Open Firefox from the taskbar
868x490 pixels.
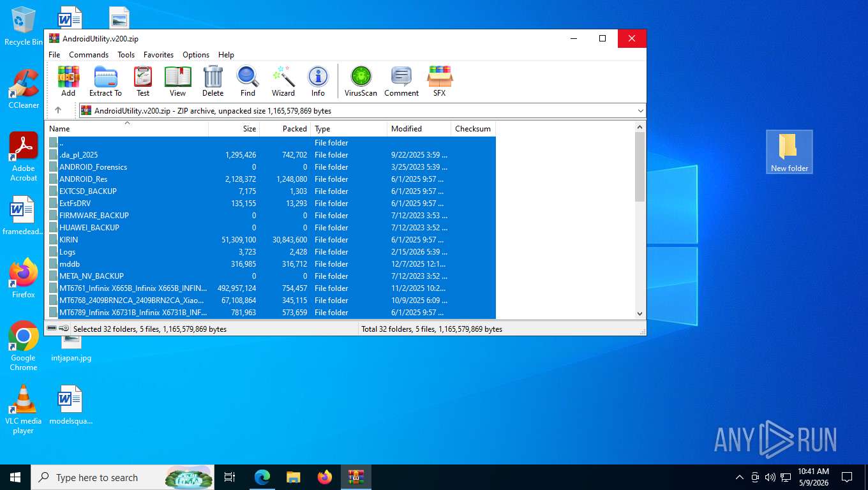325,477
